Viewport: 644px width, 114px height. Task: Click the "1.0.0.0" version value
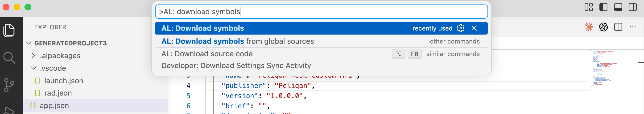[284, 96]
